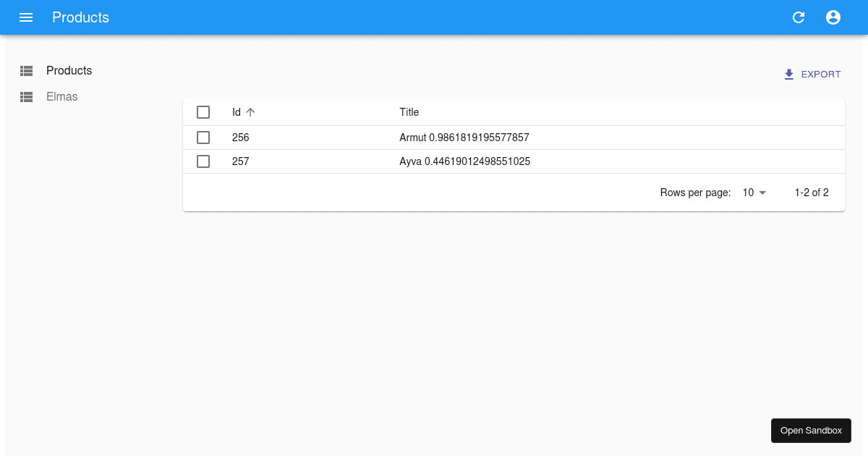Click the EXPORT button
The height and width of the screenshot is (456, 868).
coord(821,74)
